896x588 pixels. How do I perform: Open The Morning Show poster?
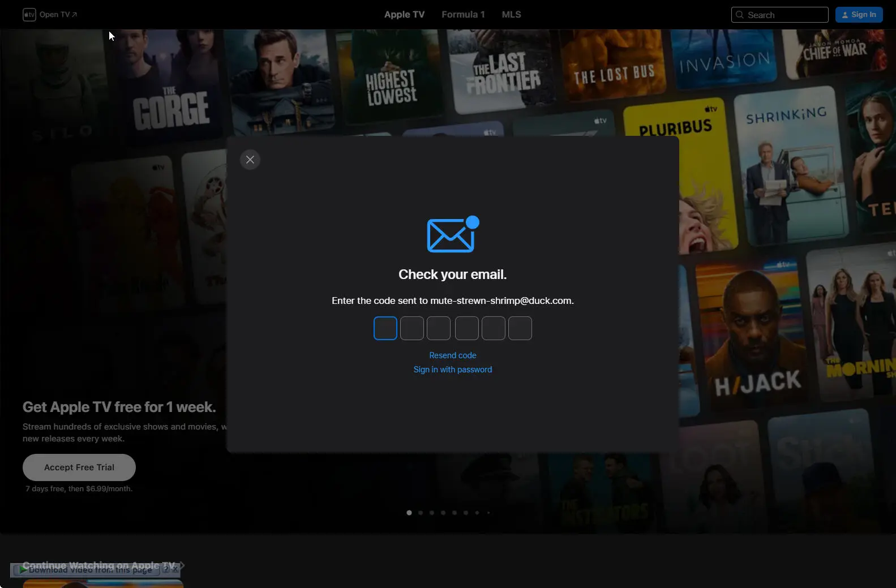pos(852,323)
